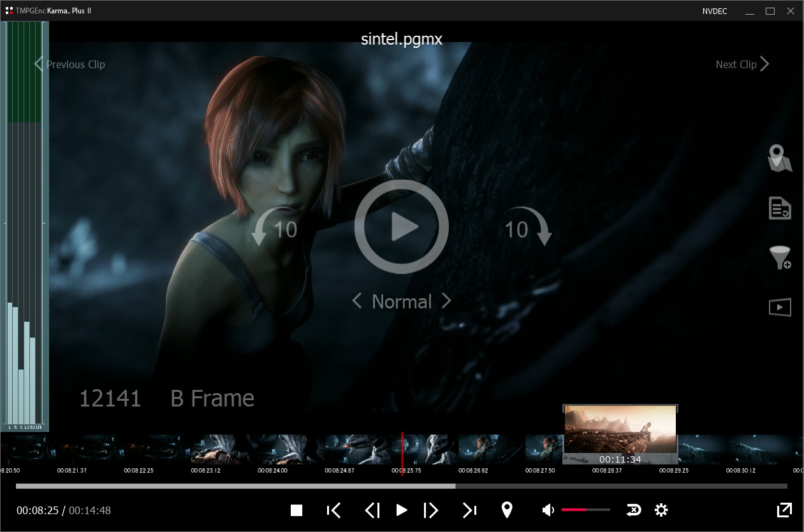Open the player screen icon on right

[780, 307]
